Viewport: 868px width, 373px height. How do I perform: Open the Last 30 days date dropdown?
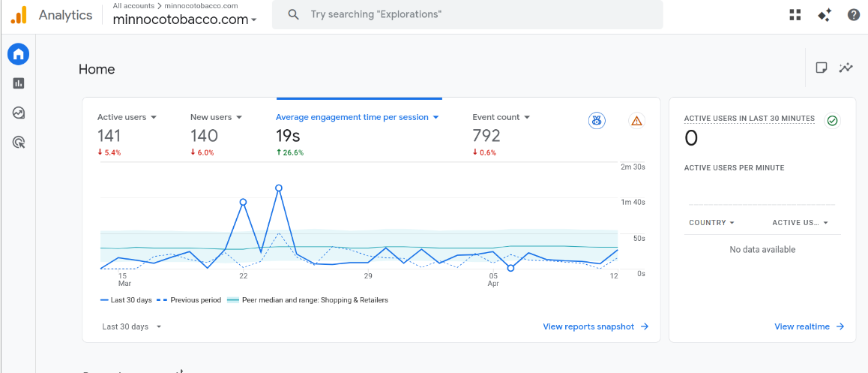point(132,326)
